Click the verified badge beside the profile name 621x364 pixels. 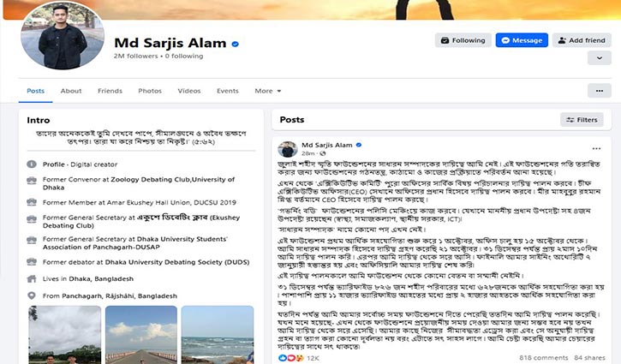click(x=235, y=44)
